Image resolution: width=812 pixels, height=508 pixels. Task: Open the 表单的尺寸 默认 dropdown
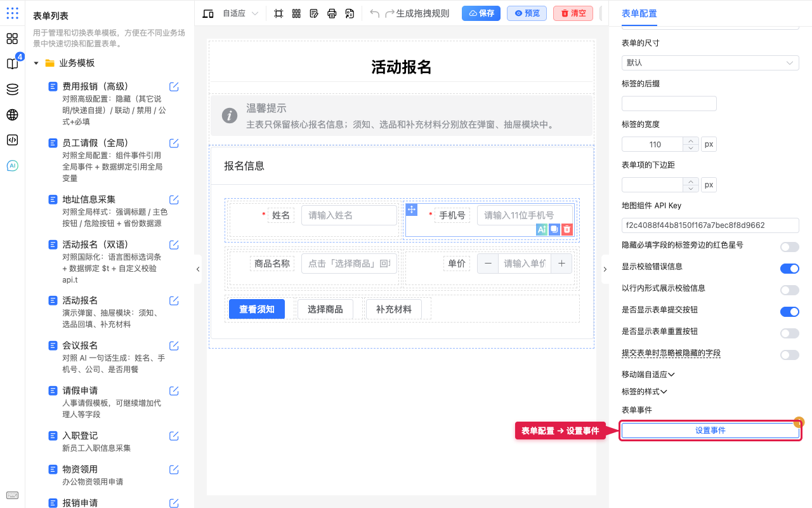coord(710,63)
